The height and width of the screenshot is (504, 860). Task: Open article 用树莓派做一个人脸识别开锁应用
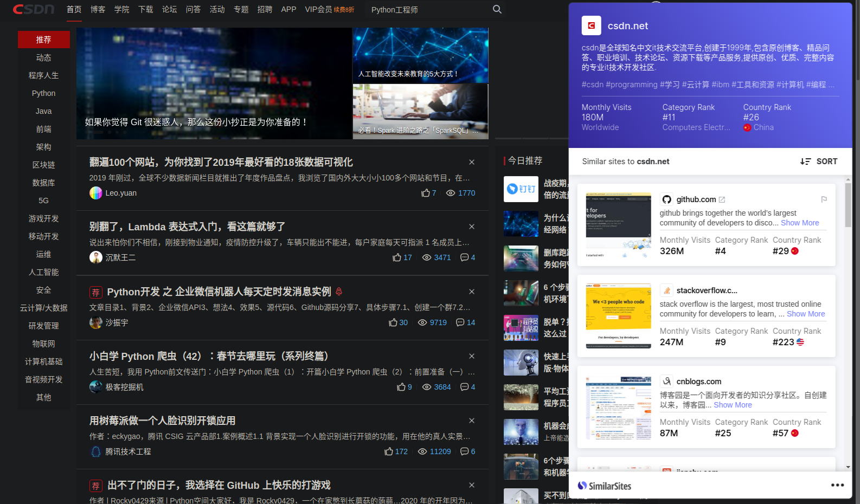[163, 421]
